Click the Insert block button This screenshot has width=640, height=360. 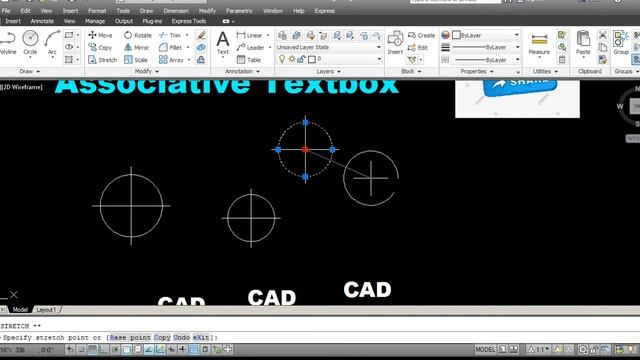pos(395,43)
